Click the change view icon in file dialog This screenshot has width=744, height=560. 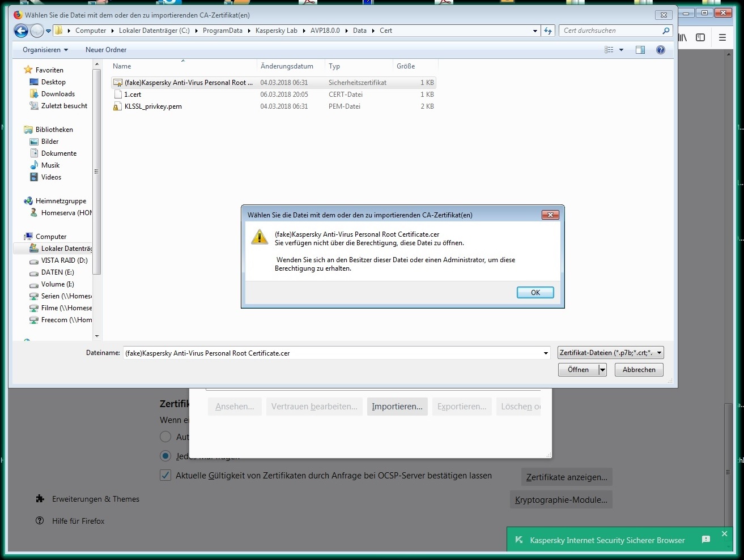609,50
